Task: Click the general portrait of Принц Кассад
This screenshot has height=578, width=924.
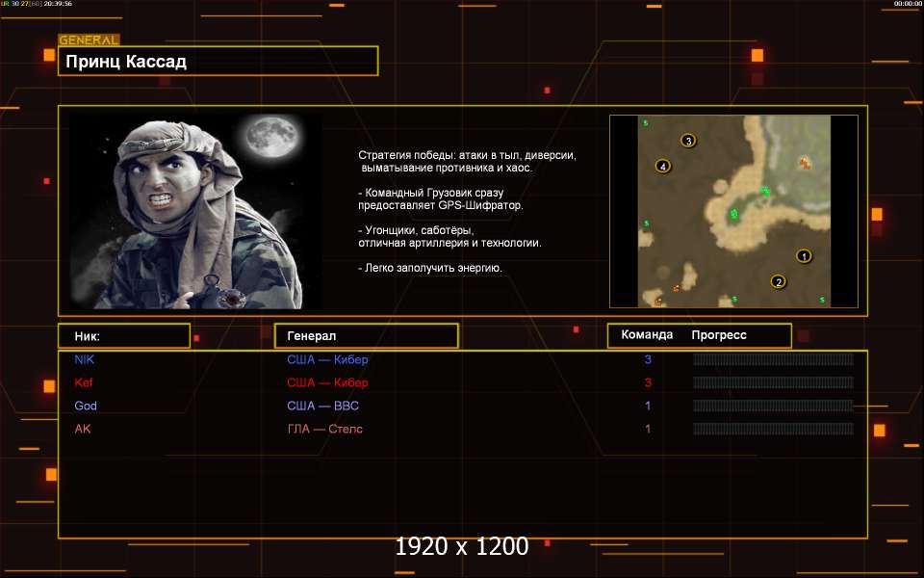Action: pos(195,211)
